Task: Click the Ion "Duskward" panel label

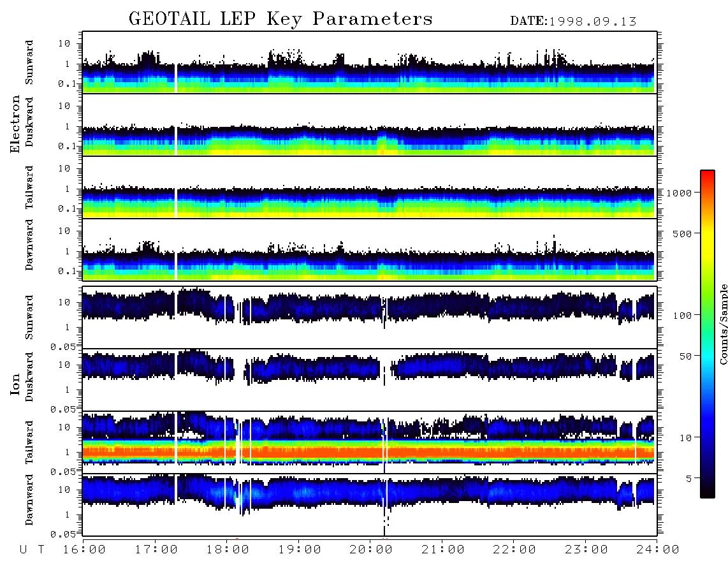Action: 29,377
